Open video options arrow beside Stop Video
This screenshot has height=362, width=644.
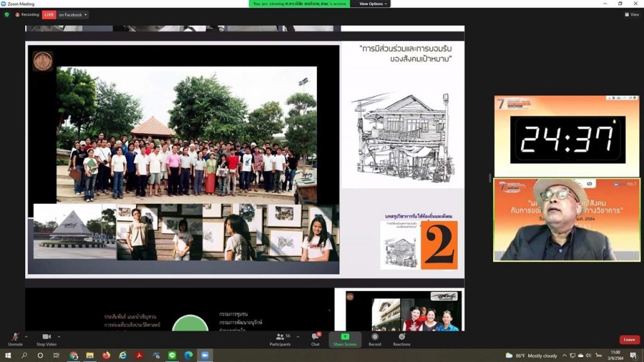pos(59,337)
